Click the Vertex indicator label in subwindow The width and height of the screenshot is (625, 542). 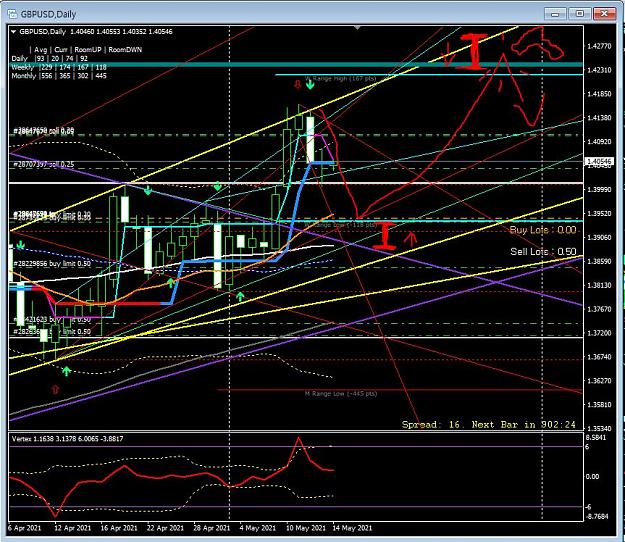pos(67,439)
